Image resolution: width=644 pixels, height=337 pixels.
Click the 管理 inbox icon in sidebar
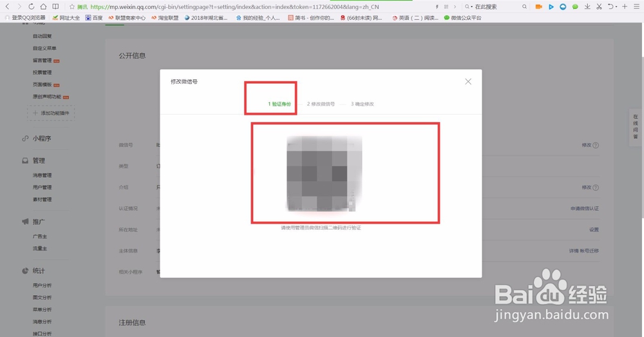(x=25, y=160)
